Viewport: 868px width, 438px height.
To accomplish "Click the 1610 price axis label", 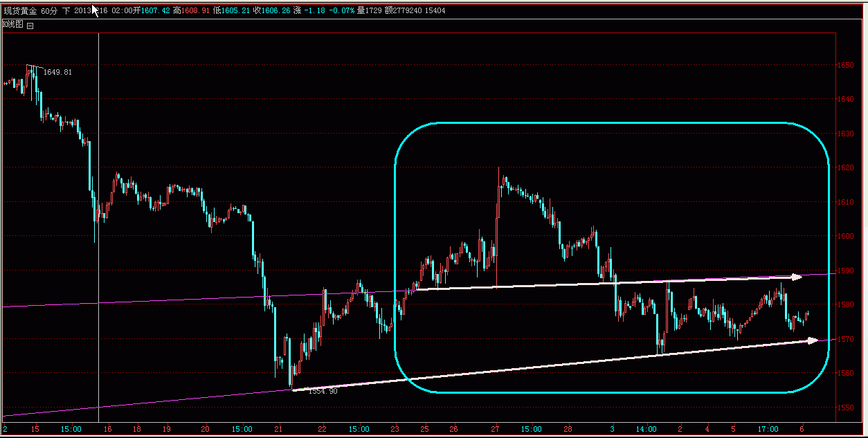I will click(x=845, y=202).
